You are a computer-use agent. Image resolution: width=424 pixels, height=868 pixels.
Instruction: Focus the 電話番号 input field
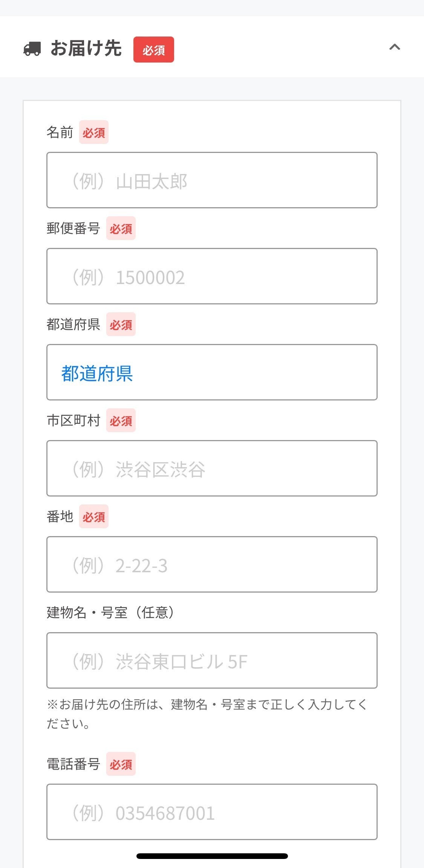[212, 812]
